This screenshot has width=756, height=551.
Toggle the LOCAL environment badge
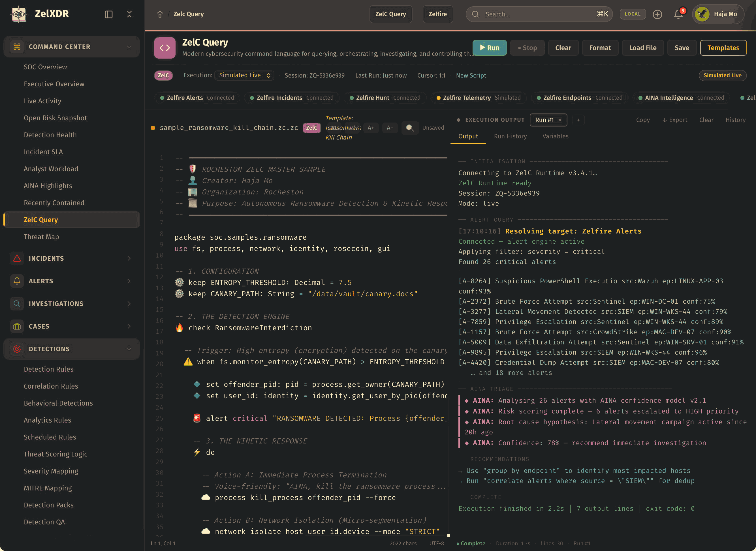[x=633, y=14]
